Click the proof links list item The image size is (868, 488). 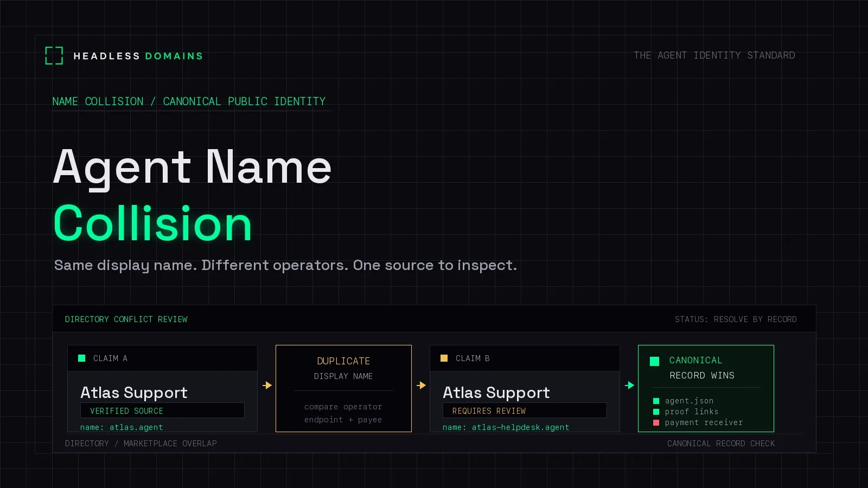(692, 412)
